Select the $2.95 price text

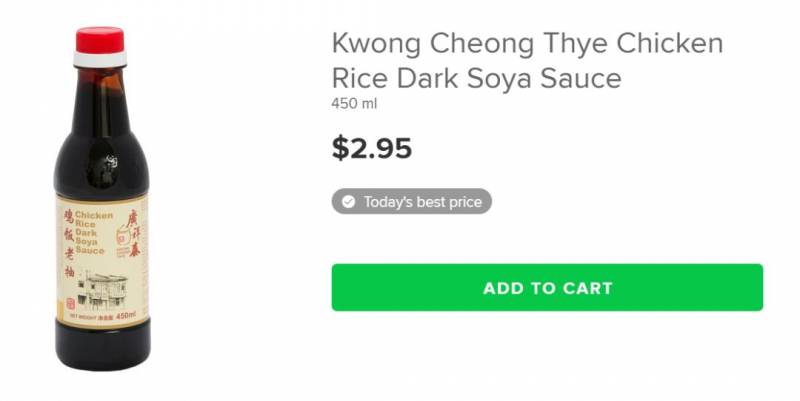coord(372,148)
